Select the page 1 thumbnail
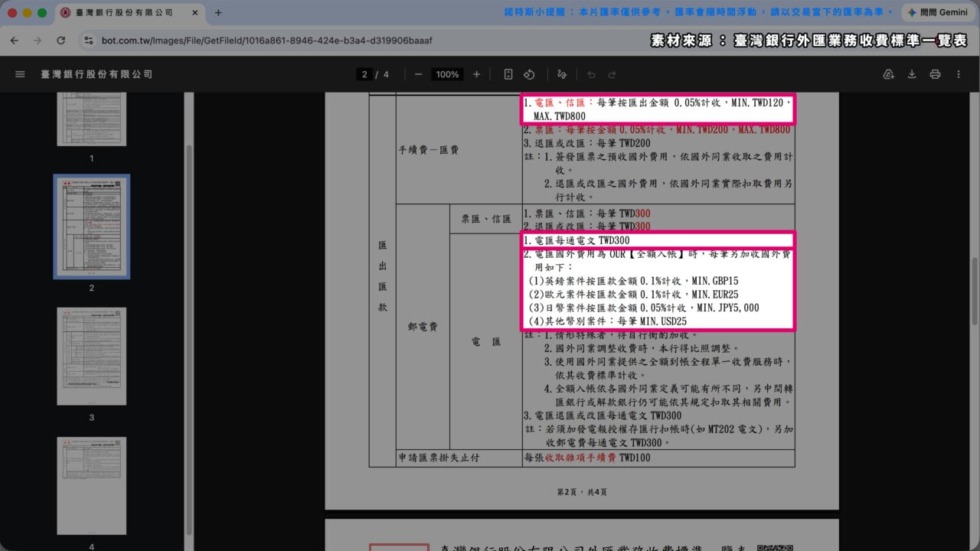980x551 pixels. coord(91,119)
